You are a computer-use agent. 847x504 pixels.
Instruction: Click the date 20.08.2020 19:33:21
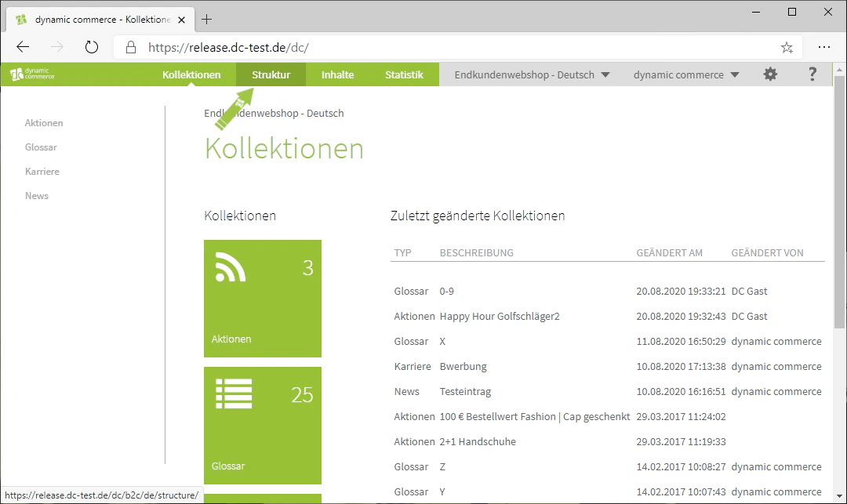click(681, 292)
